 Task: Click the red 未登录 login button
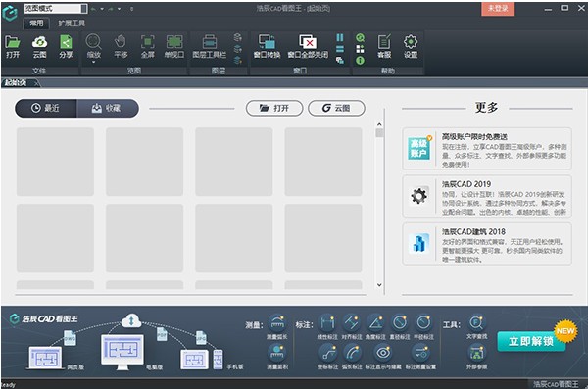[x=498, y=9]
